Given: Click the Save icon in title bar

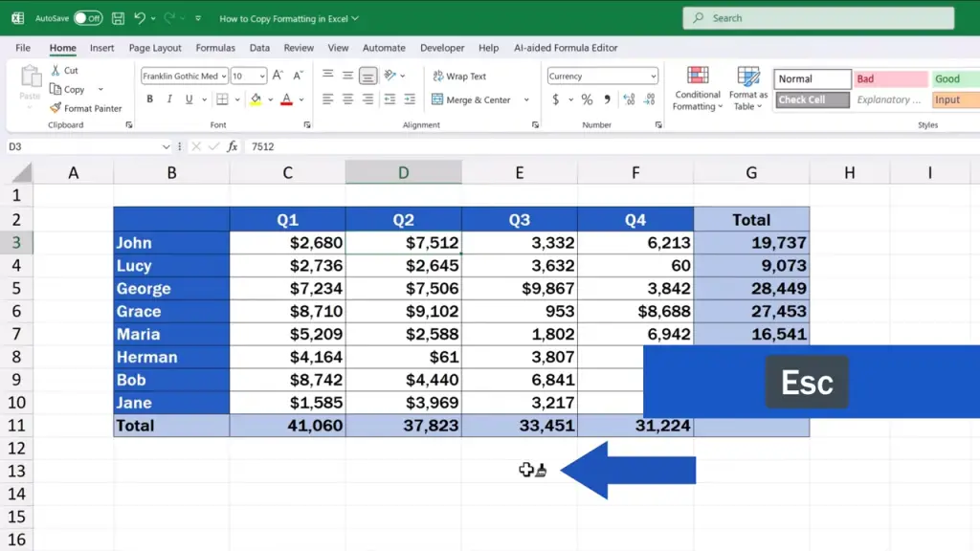Looking at the screenshot, I should (118, 18).
